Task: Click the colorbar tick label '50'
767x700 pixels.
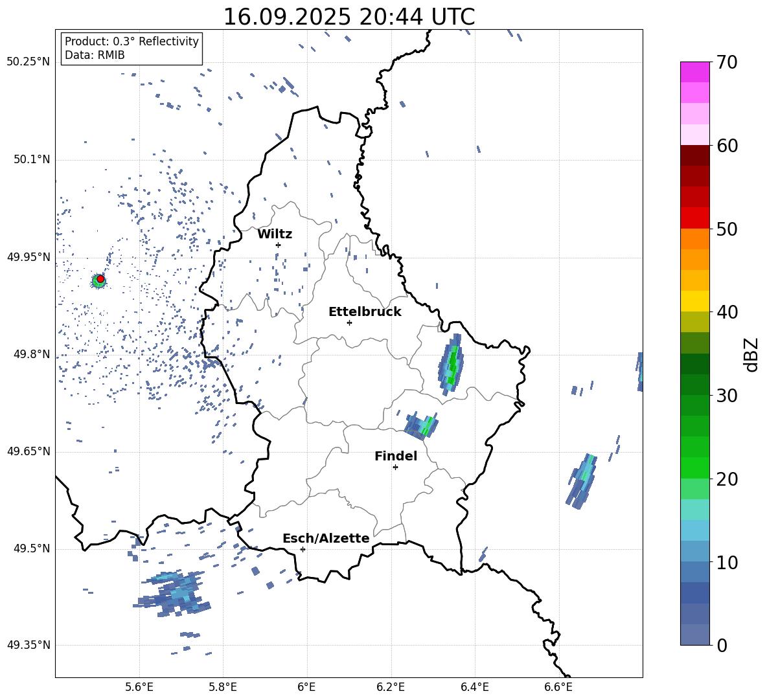Action: (x=727, y=229)
